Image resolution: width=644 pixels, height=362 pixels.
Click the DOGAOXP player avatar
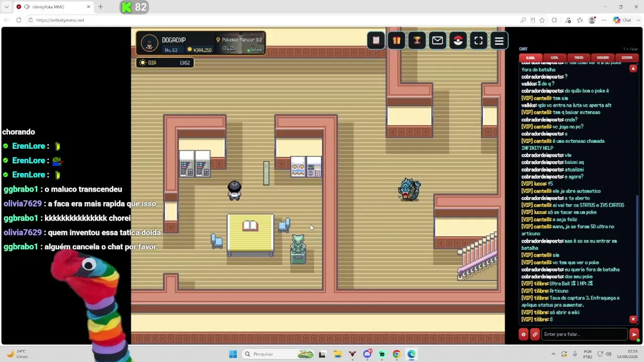(x=149, y=43)
